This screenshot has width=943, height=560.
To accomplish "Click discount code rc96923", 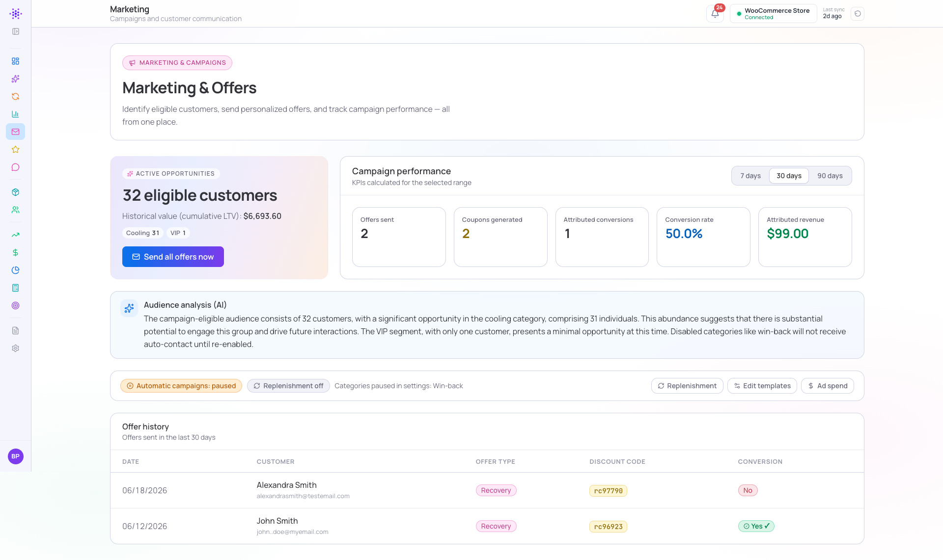I will (608, 527).
